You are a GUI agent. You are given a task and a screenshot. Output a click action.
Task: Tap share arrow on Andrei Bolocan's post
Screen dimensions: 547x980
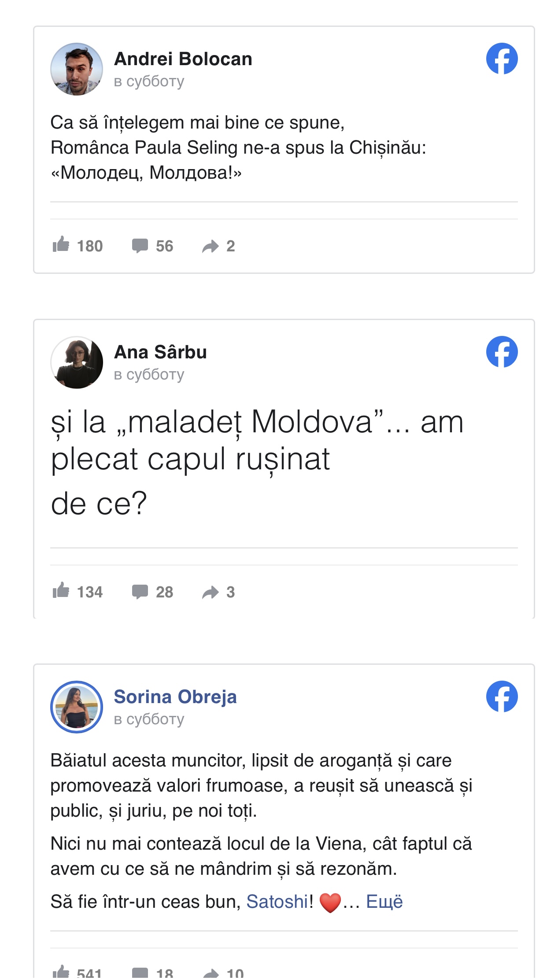(x=210, y=246)
